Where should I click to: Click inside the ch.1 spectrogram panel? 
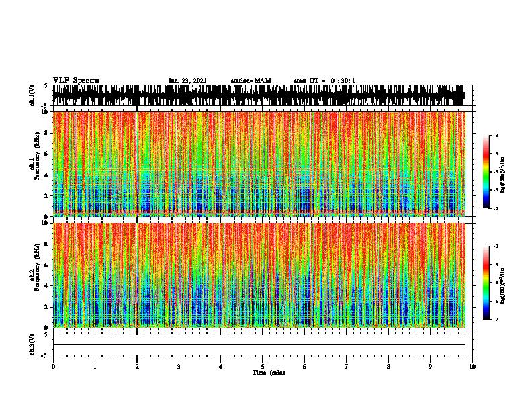point(259,164)
